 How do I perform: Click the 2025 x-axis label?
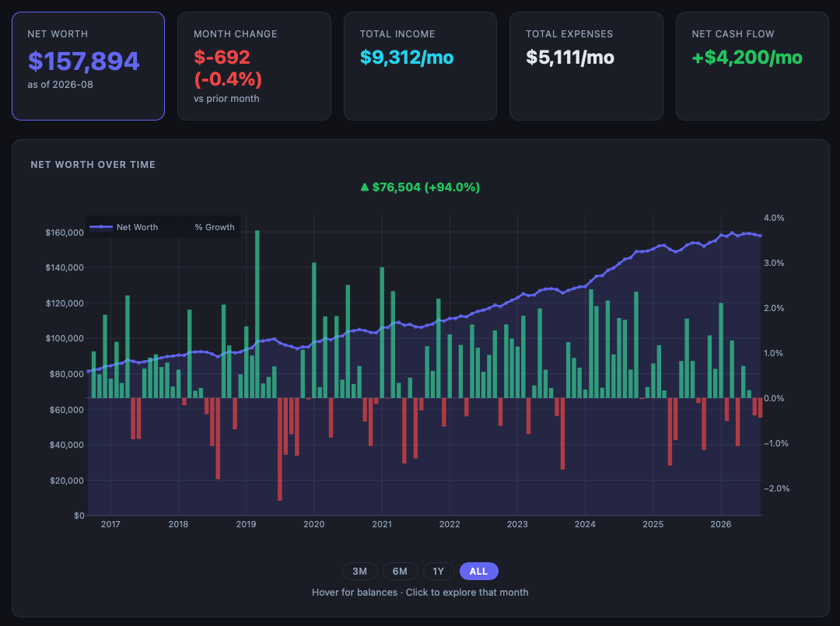(653, 524)
